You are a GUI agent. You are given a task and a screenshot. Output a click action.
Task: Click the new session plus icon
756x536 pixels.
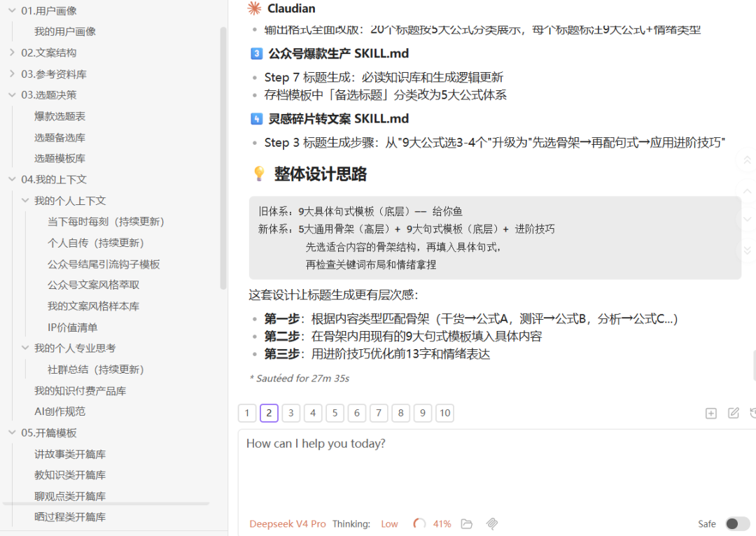pyautogui.click(x=710, y=413)
